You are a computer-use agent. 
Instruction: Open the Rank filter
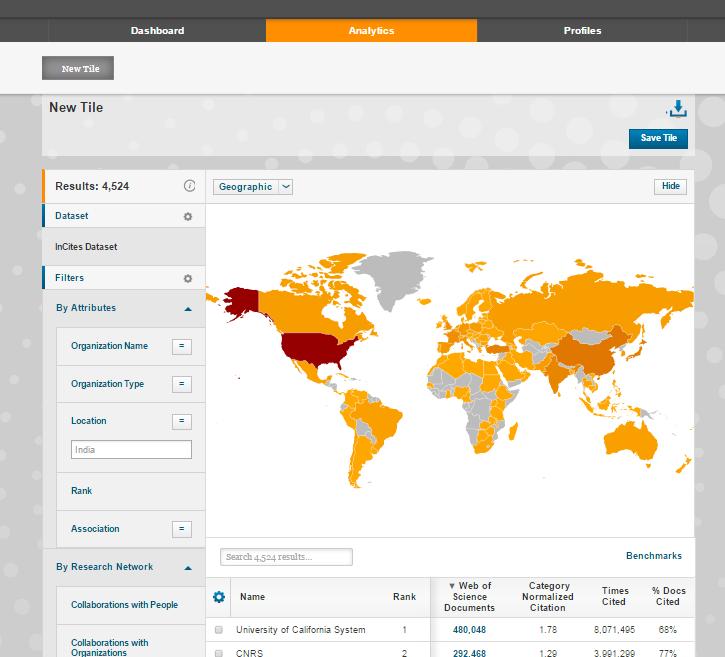click(x=81, y=491)
